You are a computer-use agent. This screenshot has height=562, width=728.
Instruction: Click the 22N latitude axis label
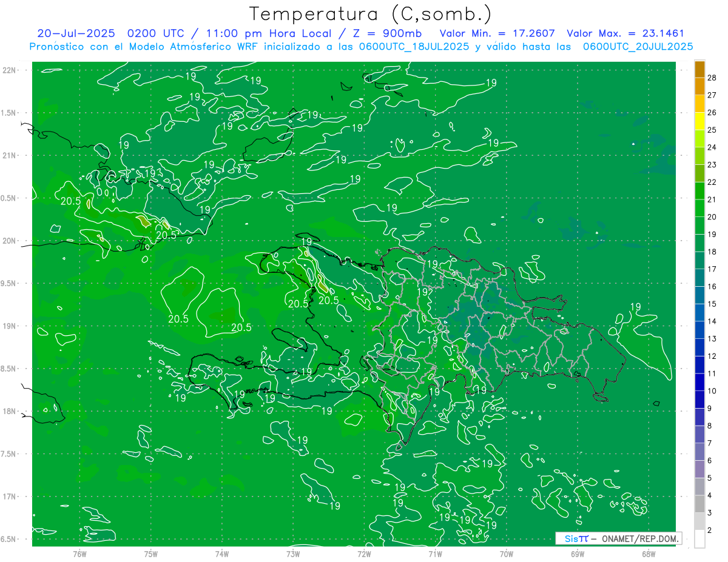pyautogui.click(x=10, y=70)
